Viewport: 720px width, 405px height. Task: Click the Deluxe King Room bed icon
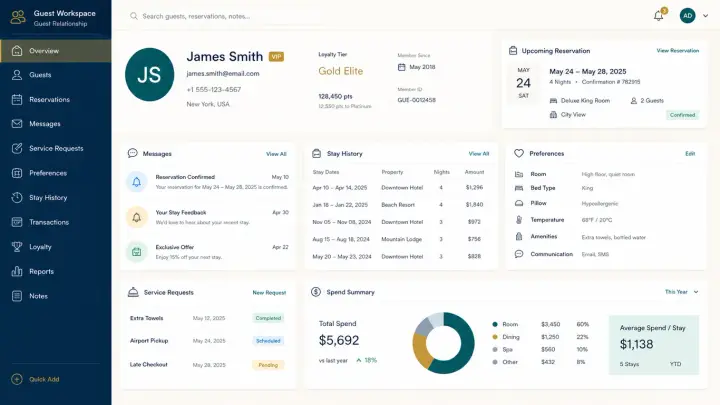click(x=553, y=101)
